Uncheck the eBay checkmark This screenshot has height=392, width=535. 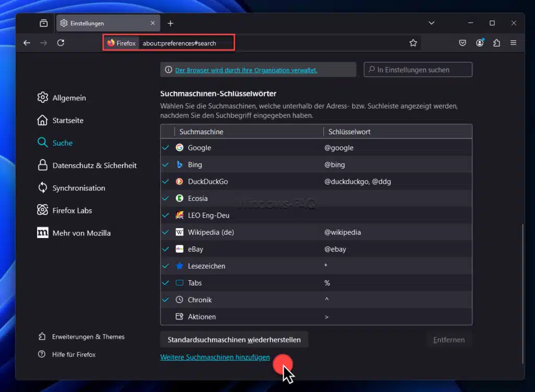pyautogui.click(x=166, y=249)
